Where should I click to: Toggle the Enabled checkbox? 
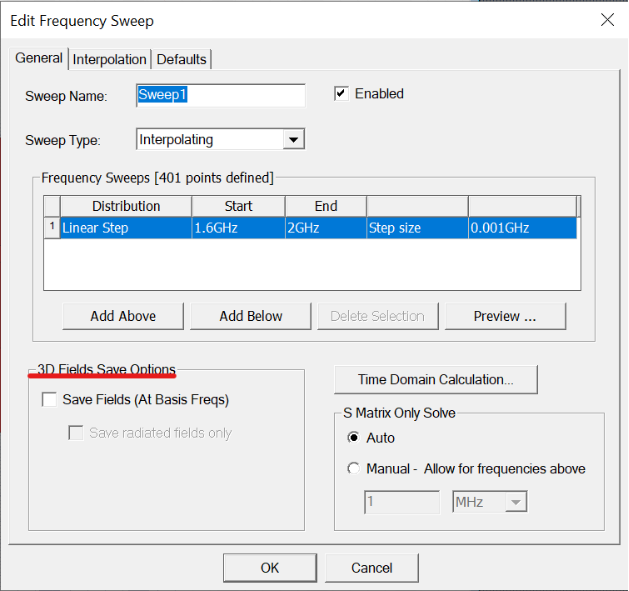(x=342, y=94)
